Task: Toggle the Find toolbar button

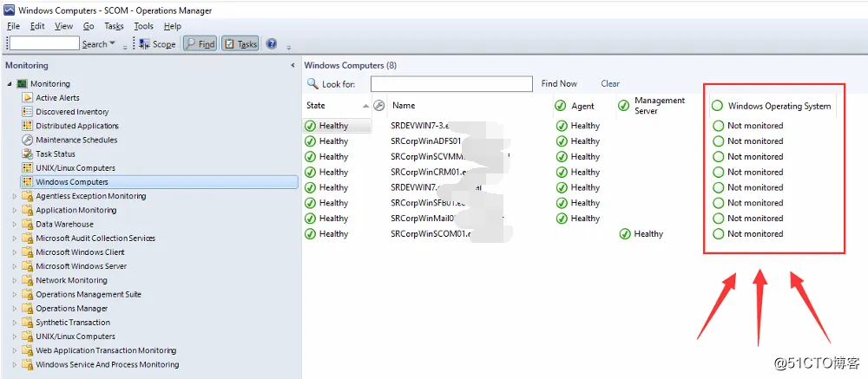Action: click(200, 44)
